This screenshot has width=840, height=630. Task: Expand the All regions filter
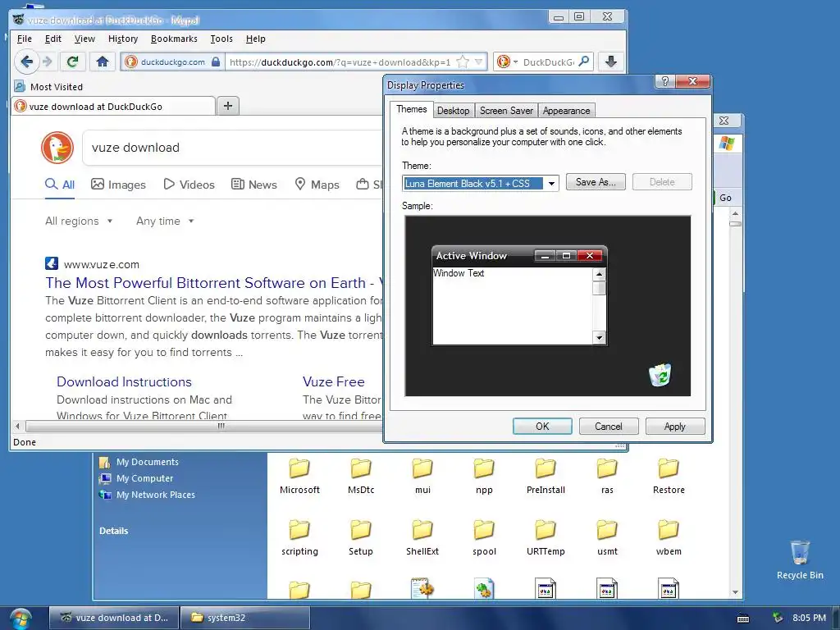point(79,221)
